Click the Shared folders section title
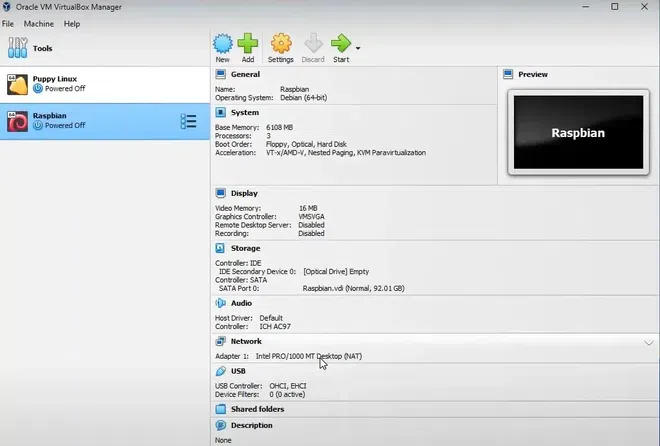This screenshot has width=660, height=446. pos(257,409)
